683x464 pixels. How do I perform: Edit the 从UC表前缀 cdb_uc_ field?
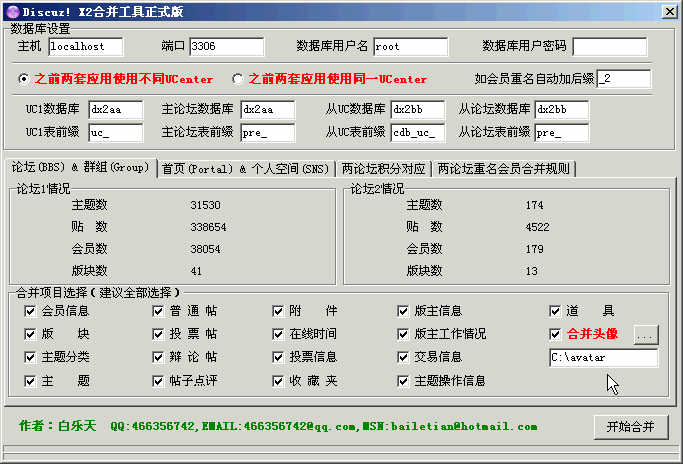click(418, 133)
